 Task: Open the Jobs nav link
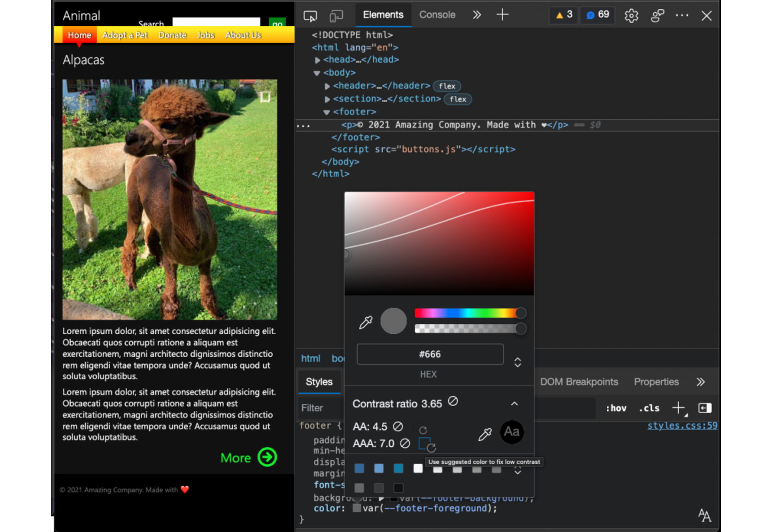(x=205, y=35)
